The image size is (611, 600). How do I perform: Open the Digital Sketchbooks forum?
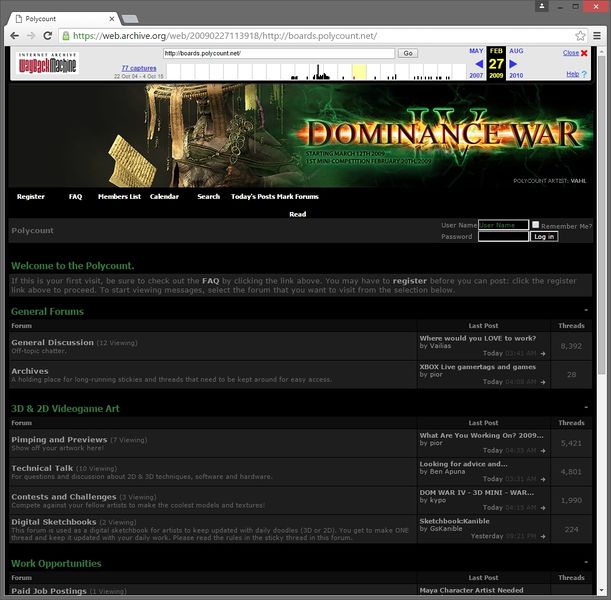(x=54, y=522)
